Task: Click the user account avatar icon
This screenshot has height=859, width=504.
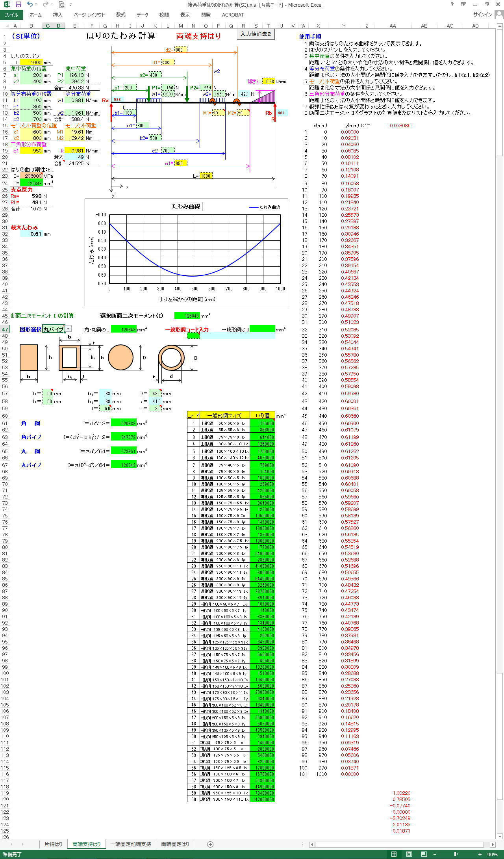Action: pos(498,15)
